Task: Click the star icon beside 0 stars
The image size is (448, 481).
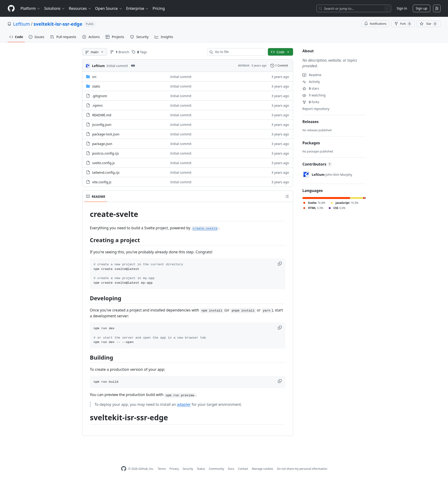Action: [x=304, y=88]
